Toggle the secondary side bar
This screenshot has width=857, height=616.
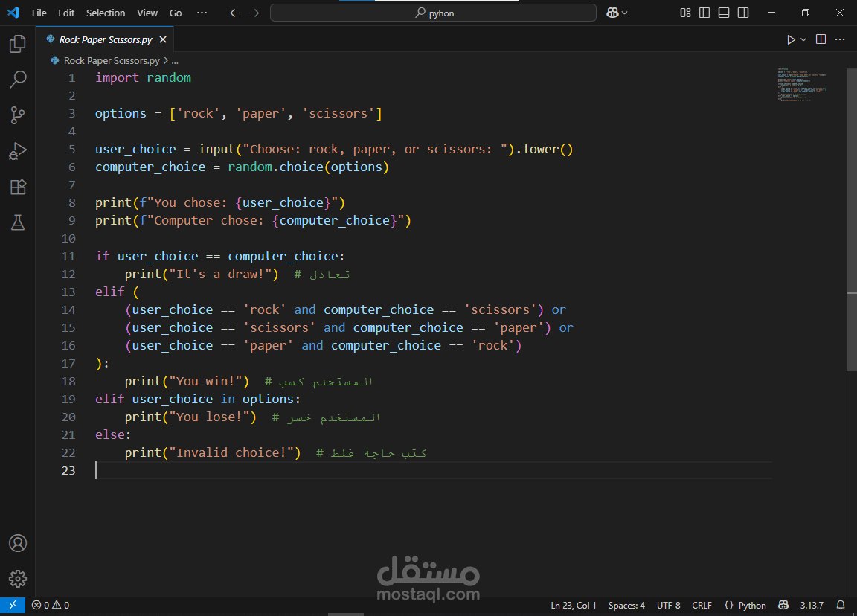[x=743, y=13]
